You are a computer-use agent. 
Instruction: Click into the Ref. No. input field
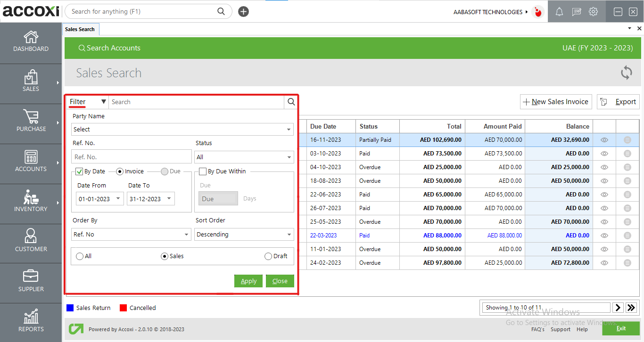click(131, 157)
